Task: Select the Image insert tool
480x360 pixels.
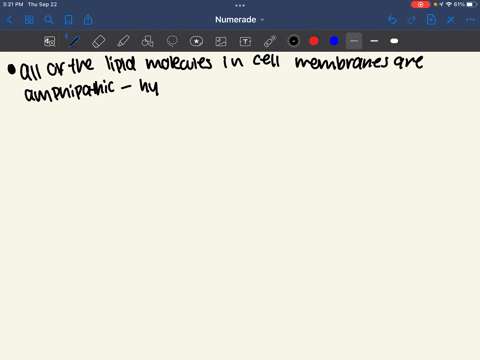Action: coord(221,41)
